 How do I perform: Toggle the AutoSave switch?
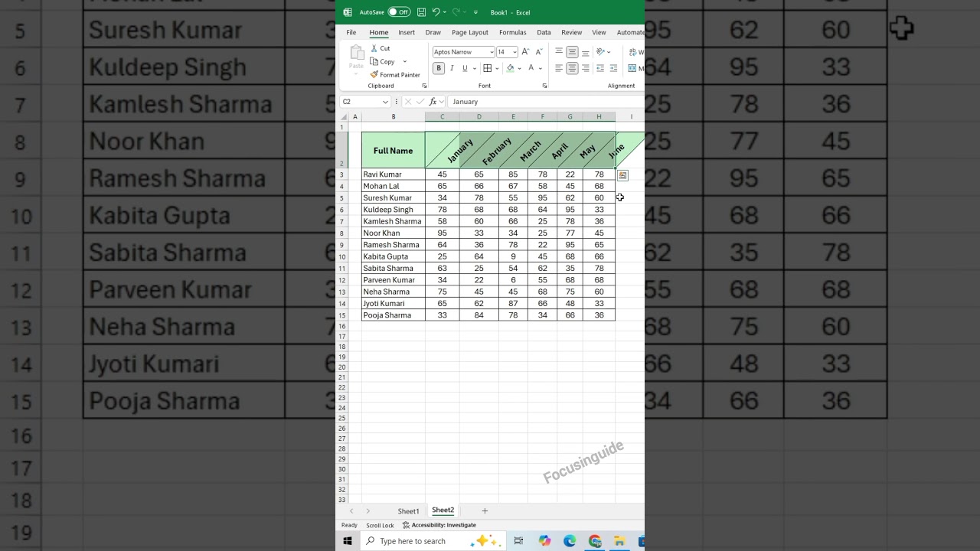[x=399, y=12]
